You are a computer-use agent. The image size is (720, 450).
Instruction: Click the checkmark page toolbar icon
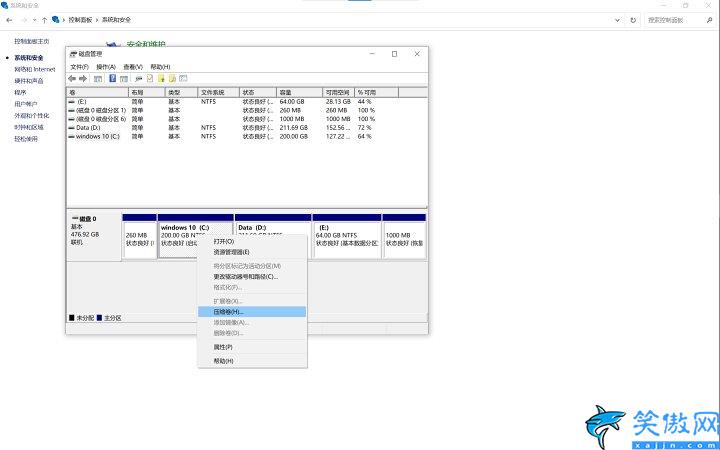pyautogui.click(x=150, y=79)
